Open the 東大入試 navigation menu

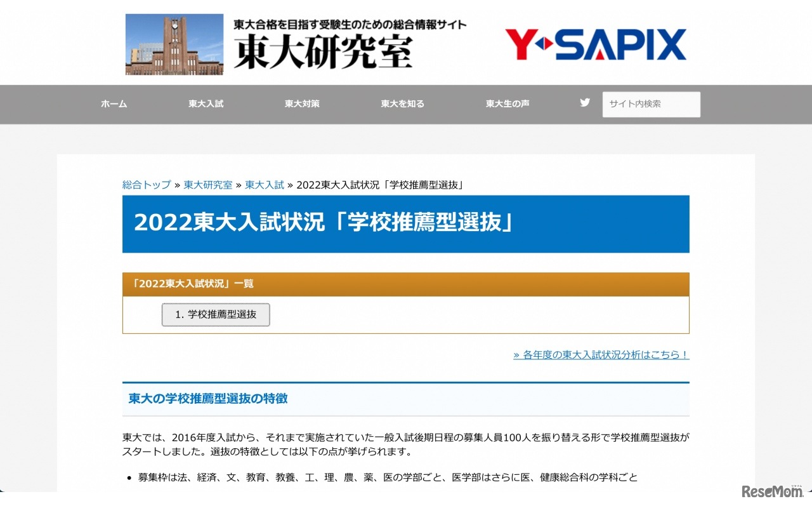(205, 103)
